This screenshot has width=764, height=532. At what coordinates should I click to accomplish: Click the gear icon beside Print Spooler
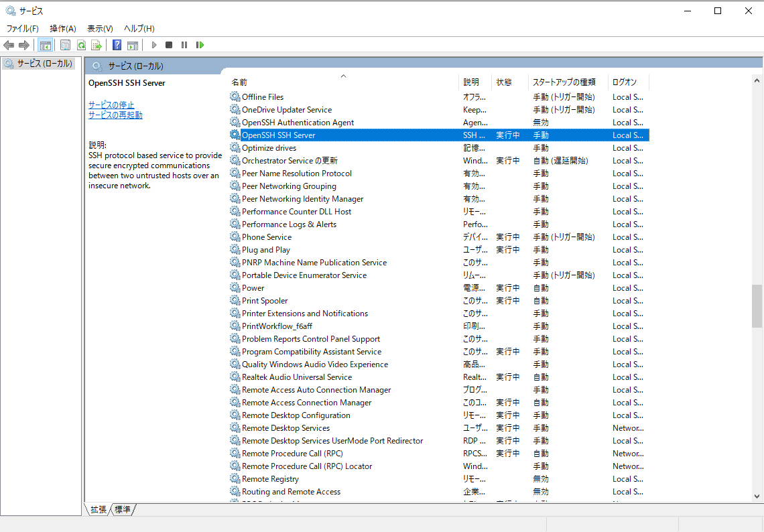pos(235,300)
